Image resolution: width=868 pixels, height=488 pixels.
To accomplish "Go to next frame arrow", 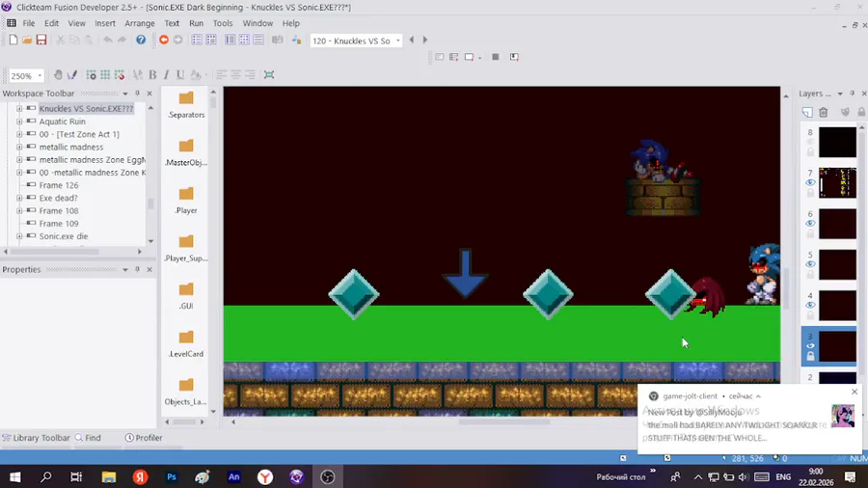I will (425, 40).
